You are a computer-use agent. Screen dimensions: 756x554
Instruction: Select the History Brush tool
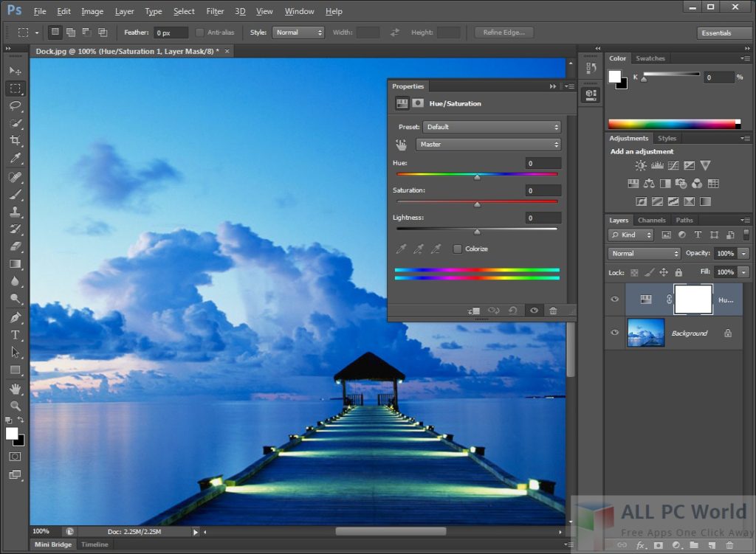pos(15,229)
